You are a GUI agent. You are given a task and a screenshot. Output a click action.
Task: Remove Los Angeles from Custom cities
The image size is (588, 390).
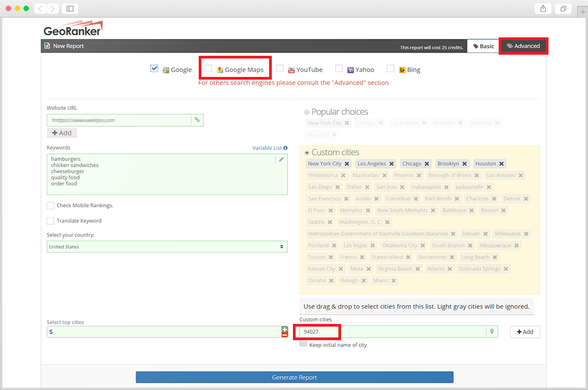[x=391, y=164]
